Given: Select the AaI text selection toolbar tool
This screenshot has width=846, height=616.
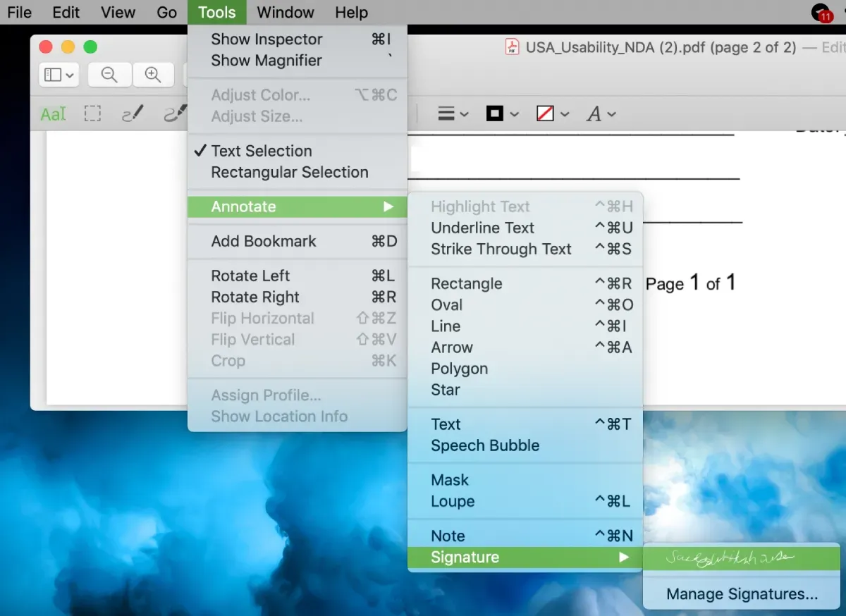Looking at the screenshot, I should click(53, 114).
